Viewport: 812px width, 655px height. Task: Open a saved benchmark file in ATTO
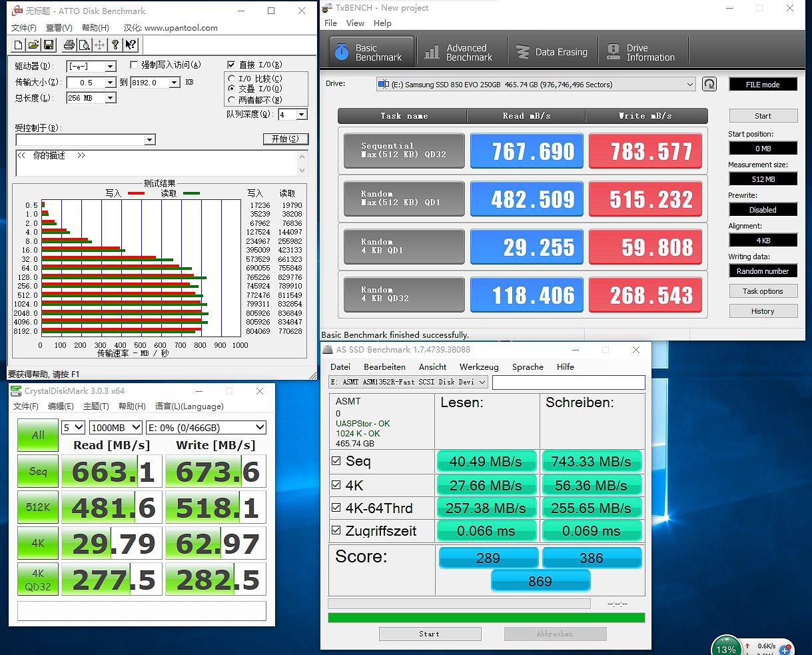pos(34,45)
